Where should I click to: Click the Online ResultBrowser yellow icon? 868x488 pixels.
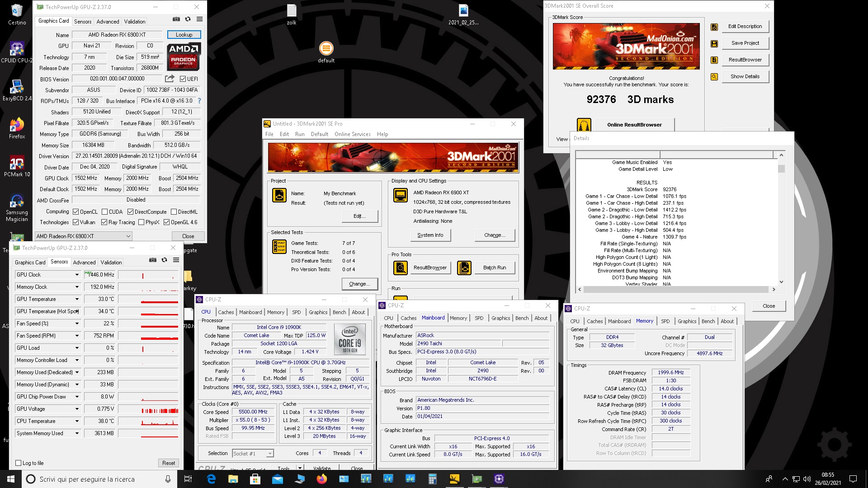pos(584,125)
